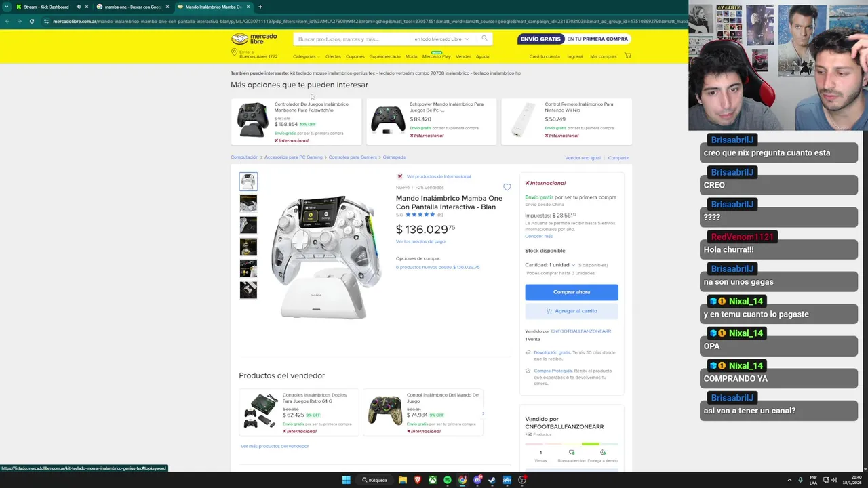The image size is (868, 488).
Task: Close the mamba one Google search tab
Action: click(x=167, y=7)
